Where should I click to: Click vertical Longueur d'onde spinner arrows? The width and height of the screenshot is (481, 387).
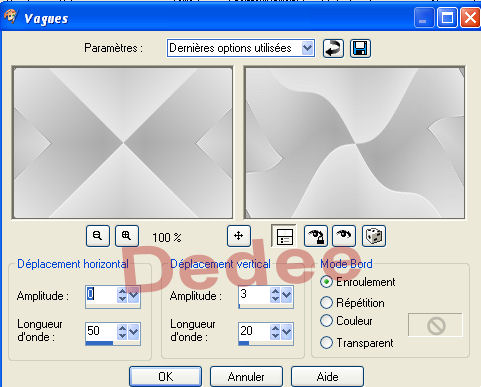[275, 332]
